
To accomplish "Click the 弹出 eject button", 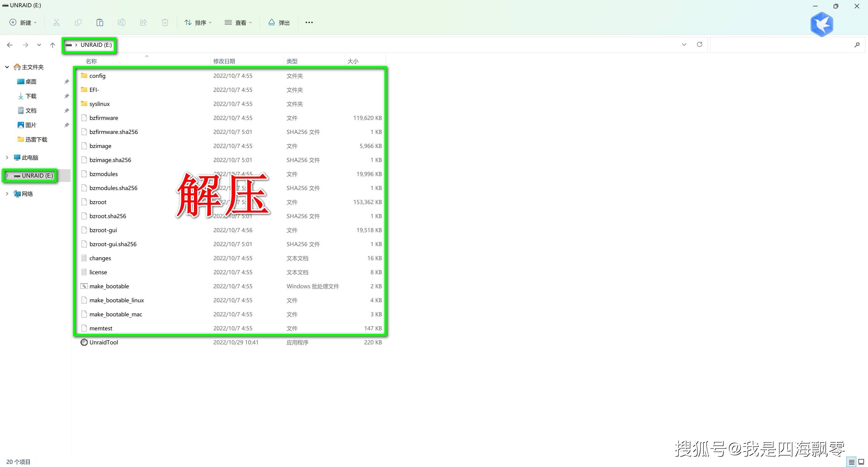I will pyautogui.click(x=279, y=23).
